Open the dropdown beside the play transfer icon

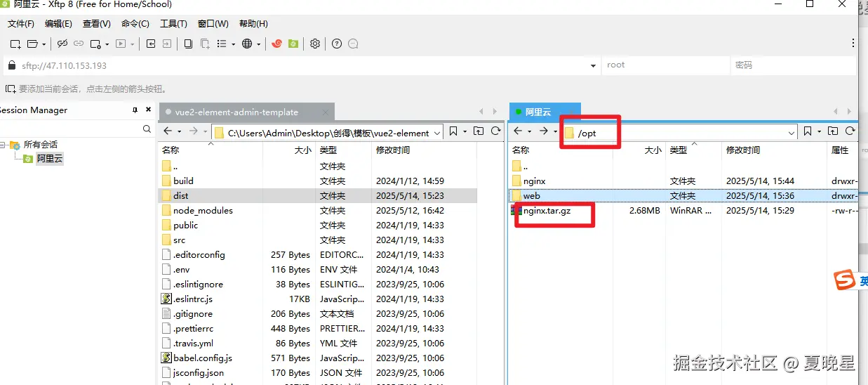(x=132, y=44)
